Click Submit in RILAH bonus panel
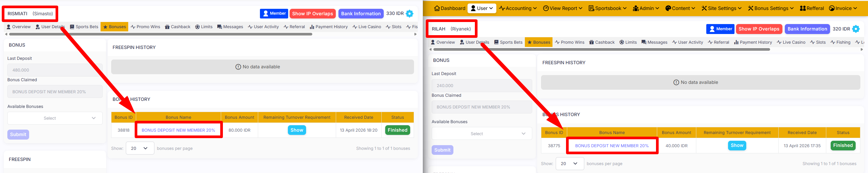 pos(443,150)
